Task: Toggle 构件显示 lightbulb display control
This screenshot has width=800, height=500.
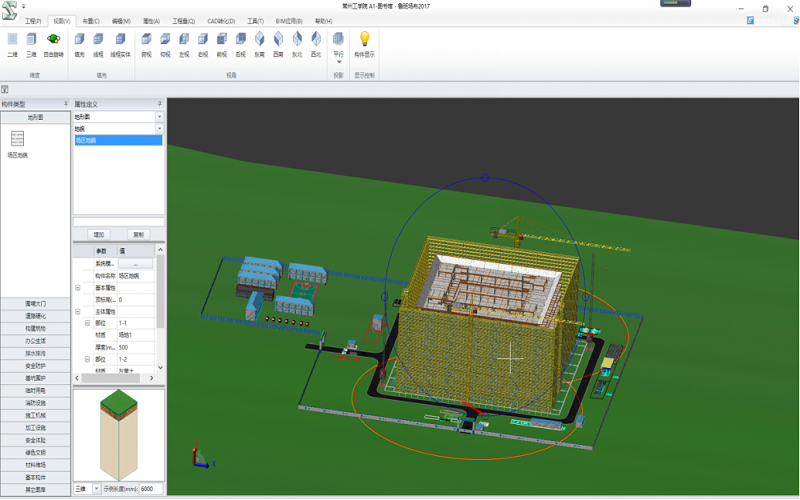Action: point(364,45)
